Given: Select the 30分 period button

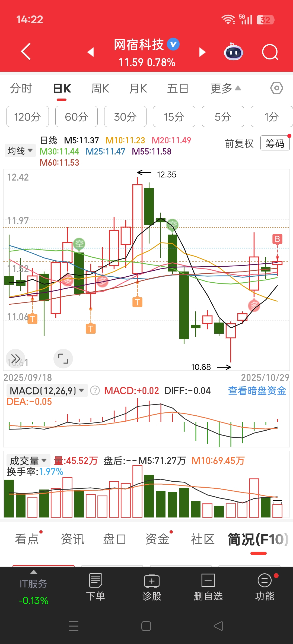Looking at the screenshot, I should coord(125,116).
